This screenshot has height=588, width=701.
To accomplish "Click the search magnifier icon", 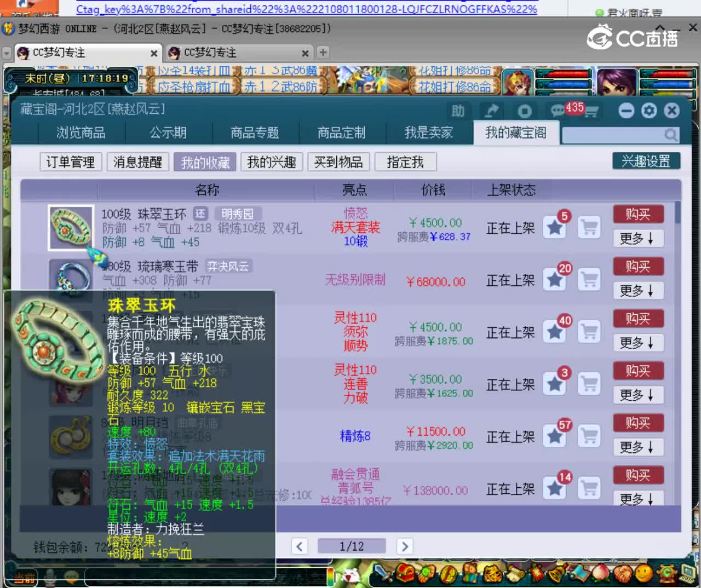I will [x=671, y=135].
